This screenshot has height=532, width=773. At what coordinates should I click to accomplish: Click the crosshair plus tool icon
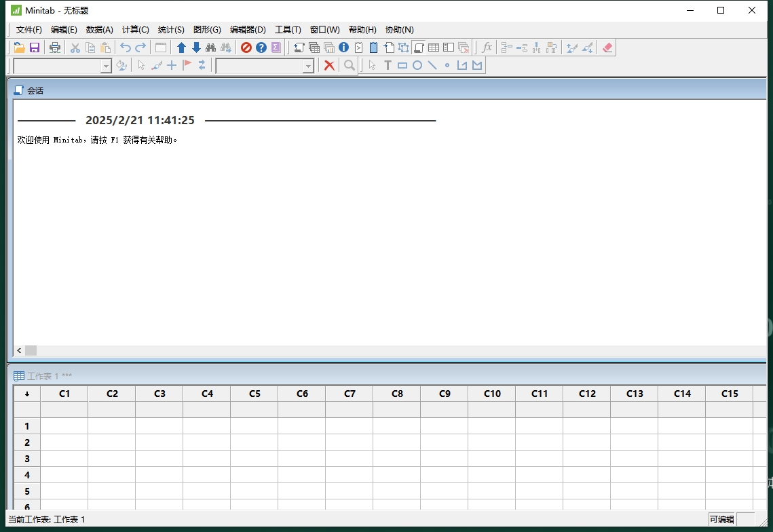(172, 65)
